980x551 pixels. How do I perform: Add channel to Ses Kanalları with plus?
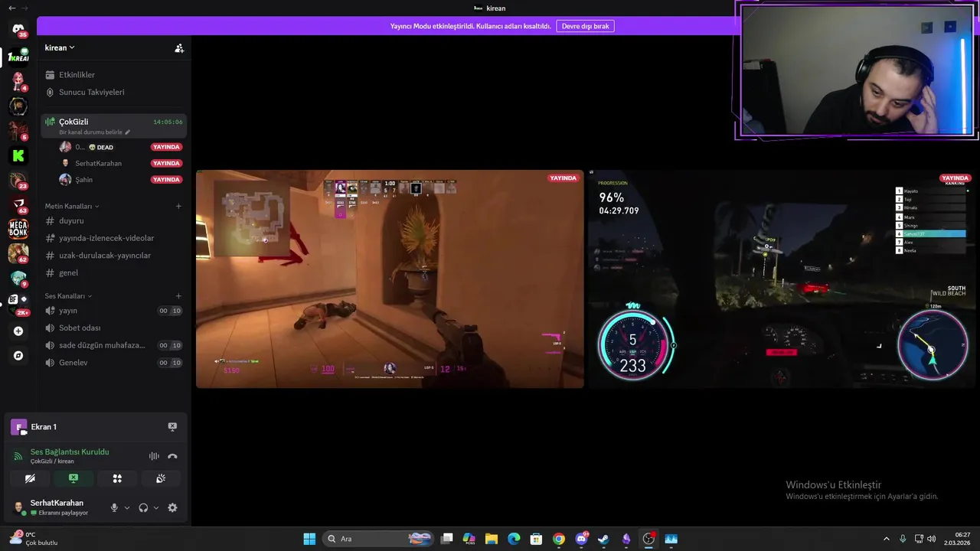point(178,296)
